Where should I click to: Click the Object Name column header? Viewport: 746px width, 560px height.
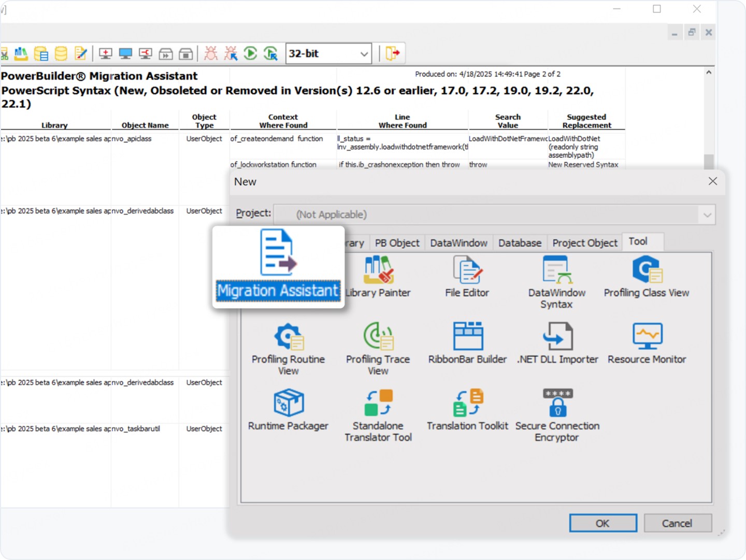(x=145, y=125)
